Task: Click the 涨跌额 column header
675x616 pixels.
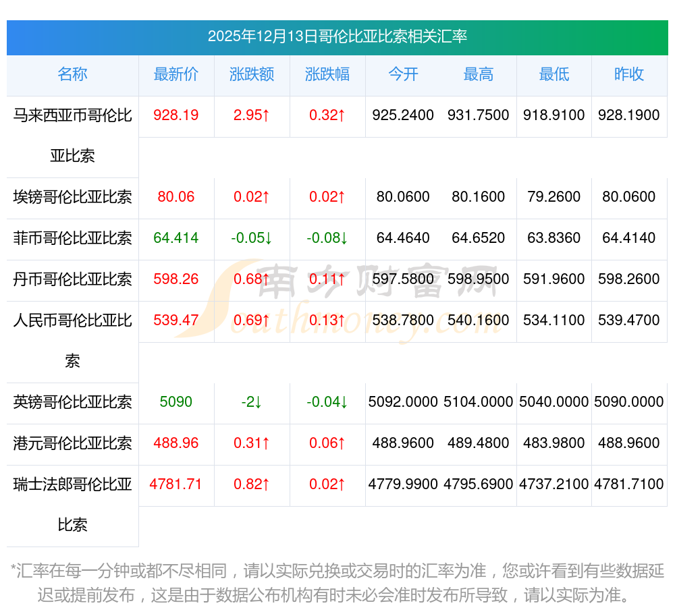Action: tap(252, 75)
